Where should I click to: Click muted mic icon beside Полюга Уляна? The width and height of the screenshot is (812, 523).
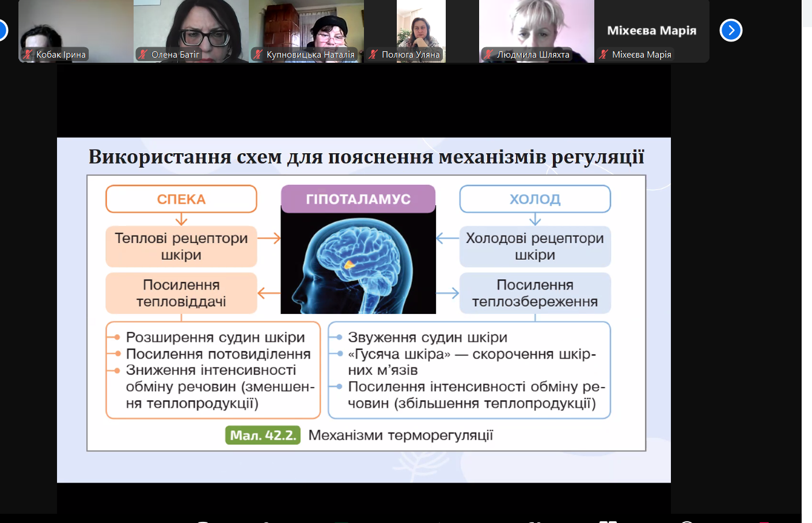coord(373,55)
